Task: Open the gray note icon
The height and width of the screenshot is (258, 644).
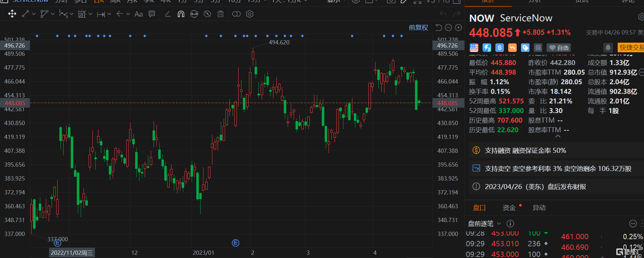Action: (538, 48)
